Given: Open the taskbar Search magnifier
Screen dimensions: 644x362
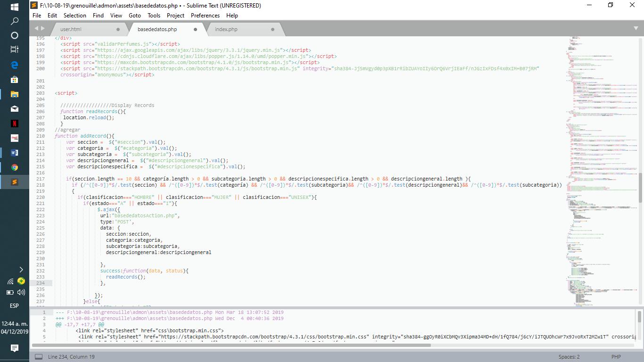Looking at the screenshot, I should click(14, 21).
